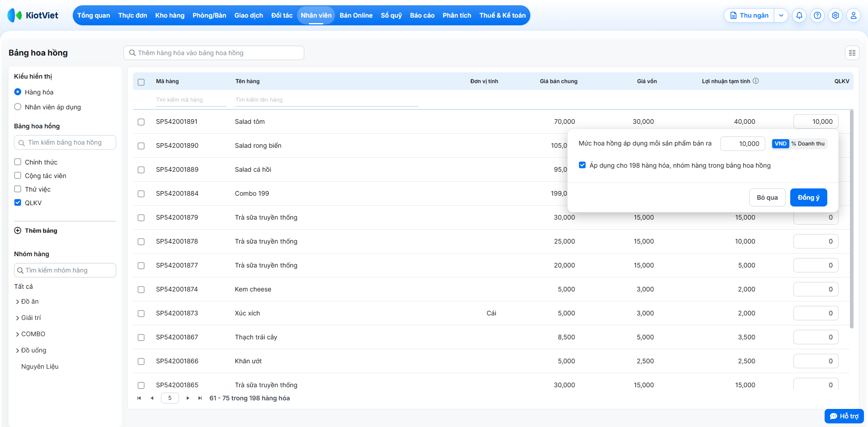This screenshot has width=868, height=427.
Task: Open the Thực đơn menu
Action: [x=132, y=15]
